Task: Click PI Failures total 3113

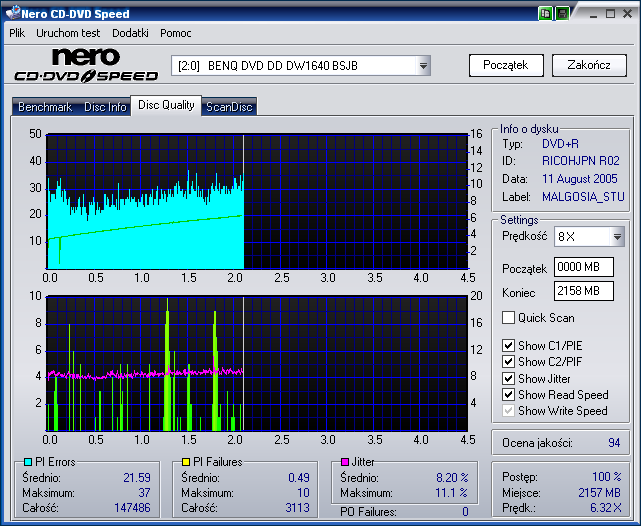Action: pyautogui.click(x=297, y=508)
